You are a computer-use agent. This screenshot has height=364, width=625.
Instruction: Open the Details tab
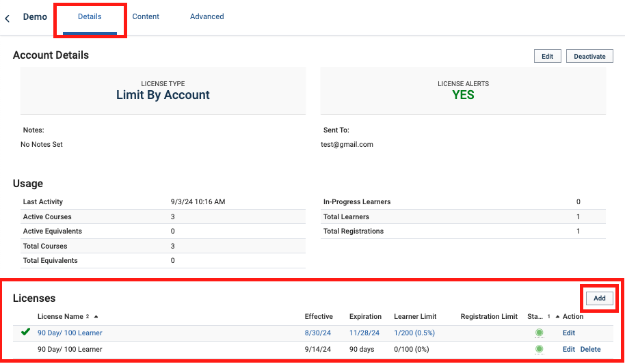[90, 16]
